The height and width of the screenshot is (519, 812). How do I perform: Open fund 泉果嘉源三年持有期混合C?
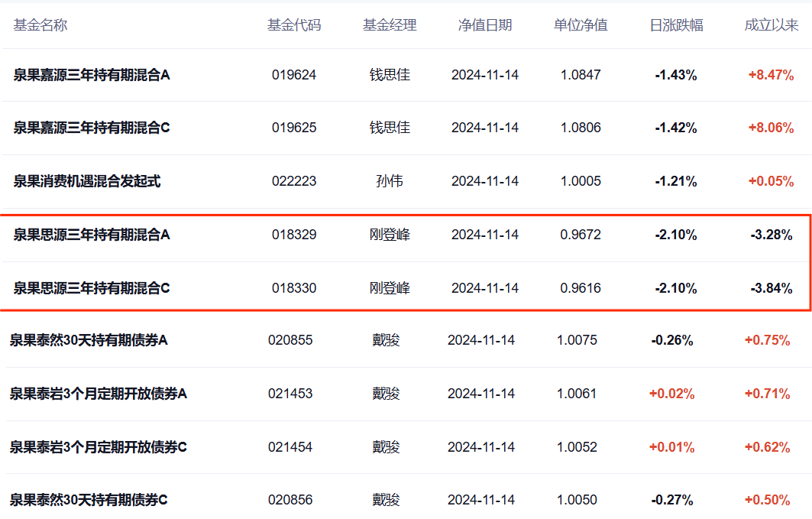tap(92, 128)
